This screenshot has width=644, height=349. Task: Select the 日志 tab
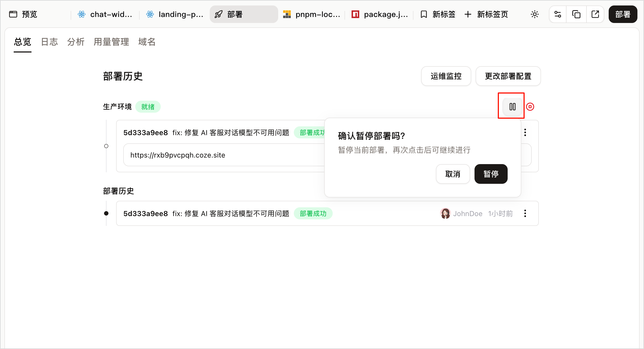point(49,42)
